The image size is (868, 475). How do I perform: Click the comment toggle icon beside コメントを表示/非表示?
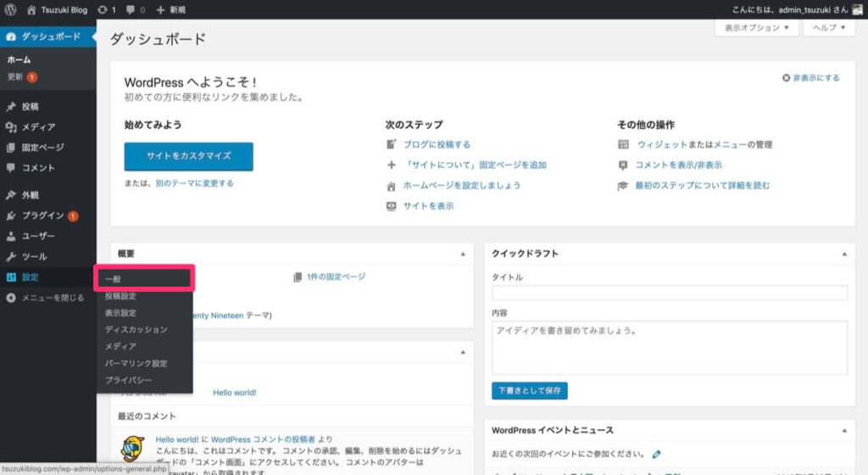point(623,165)
